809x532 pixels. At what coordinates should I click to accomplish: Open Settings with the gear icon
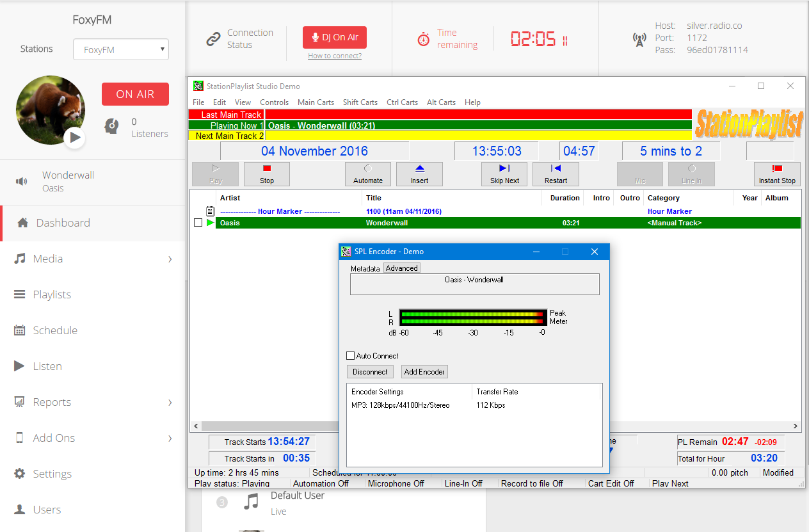coord(20,474)
